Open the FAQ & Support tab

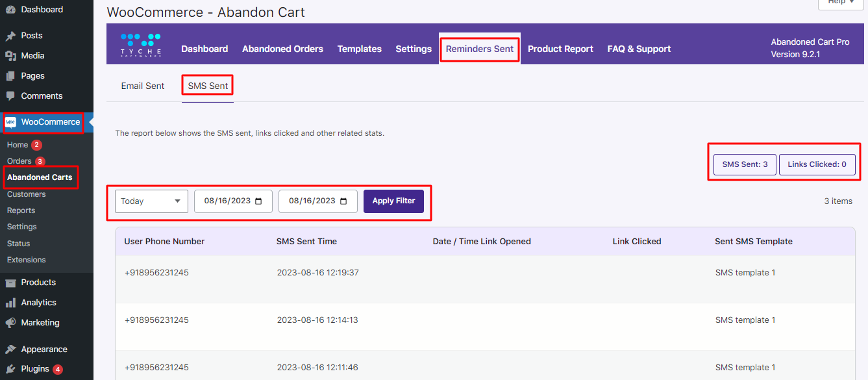[x=639, y=49]
